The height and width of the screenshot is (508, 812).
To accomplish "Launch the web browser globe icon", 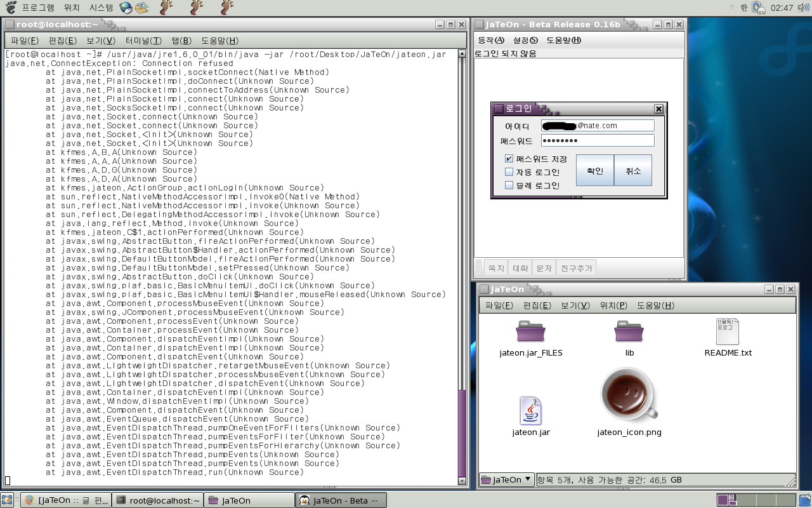I will click(x=126, y=8).
